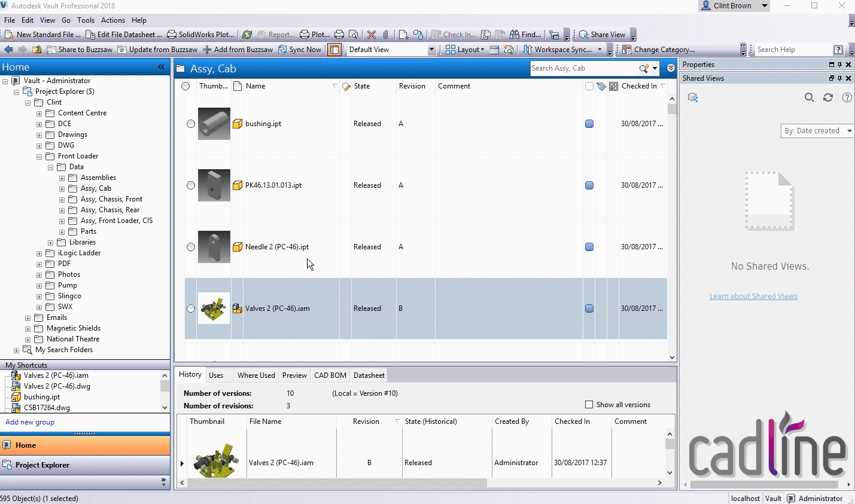Image resolution: width=855 pixels, height=504 pixels.
Task: Click the Plot... printer button
Action: [x=315, y=35]
